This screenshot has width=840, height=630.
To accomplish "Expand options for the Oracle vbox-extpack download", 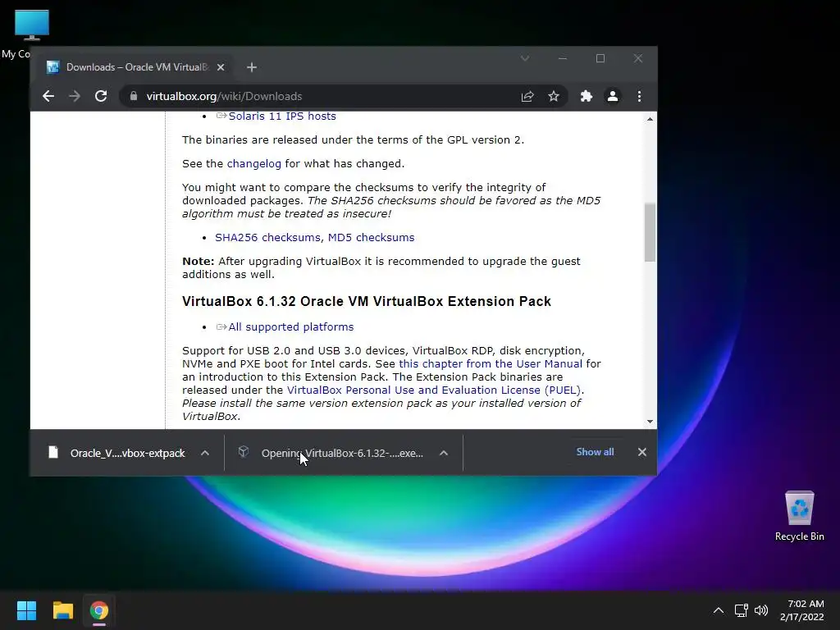I will click(x=204, y=453).
